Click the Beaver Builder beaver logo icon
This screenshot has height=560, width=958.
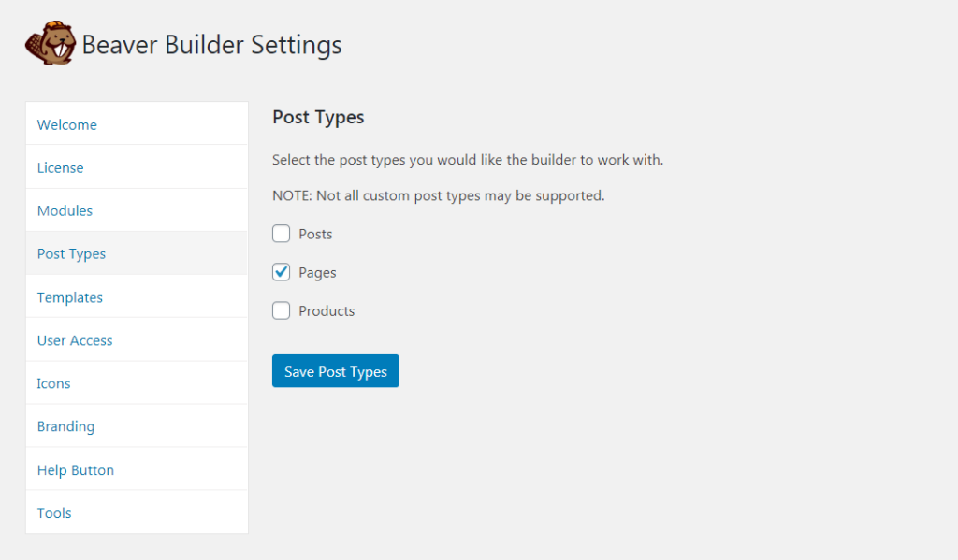pos(49,42)
